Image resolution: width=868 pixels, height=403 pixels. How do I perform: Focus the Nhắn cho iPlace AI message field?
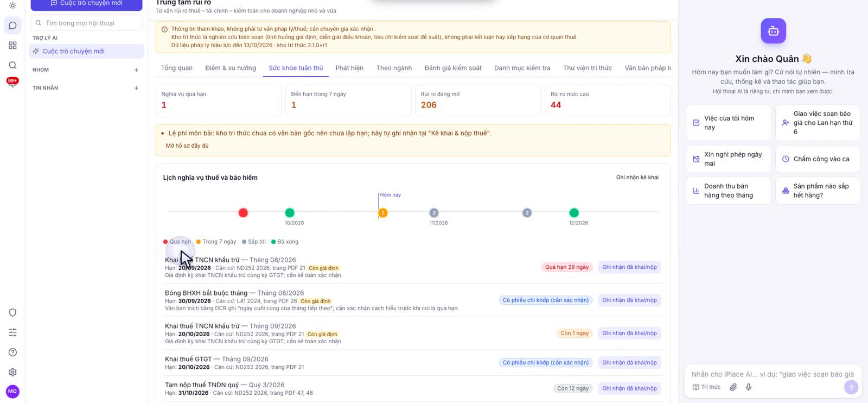click(773, 374)
